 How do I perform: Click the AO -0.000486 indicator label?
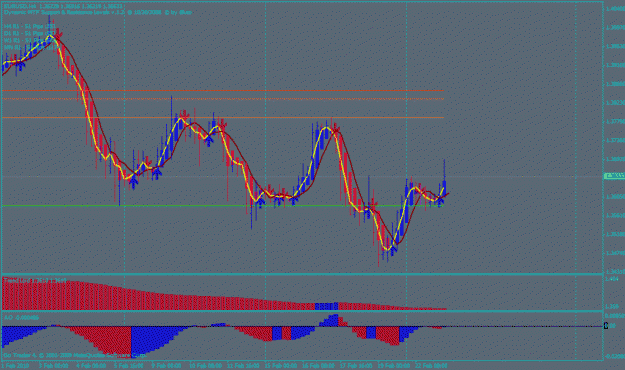pyautogui.click(x=22, y=318)
